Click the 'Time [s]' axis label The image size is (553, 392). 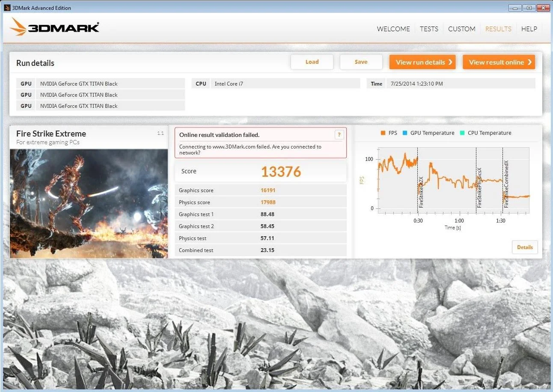[452, 228]
